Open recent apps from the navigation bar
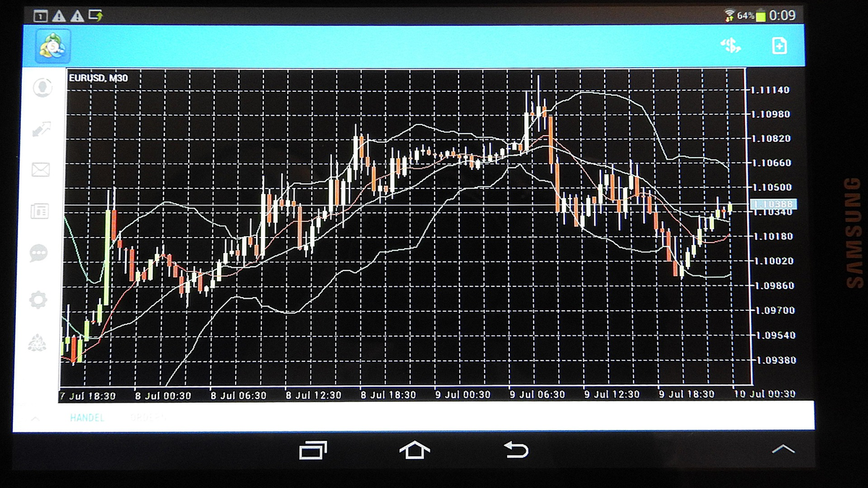 click(314, 448)
